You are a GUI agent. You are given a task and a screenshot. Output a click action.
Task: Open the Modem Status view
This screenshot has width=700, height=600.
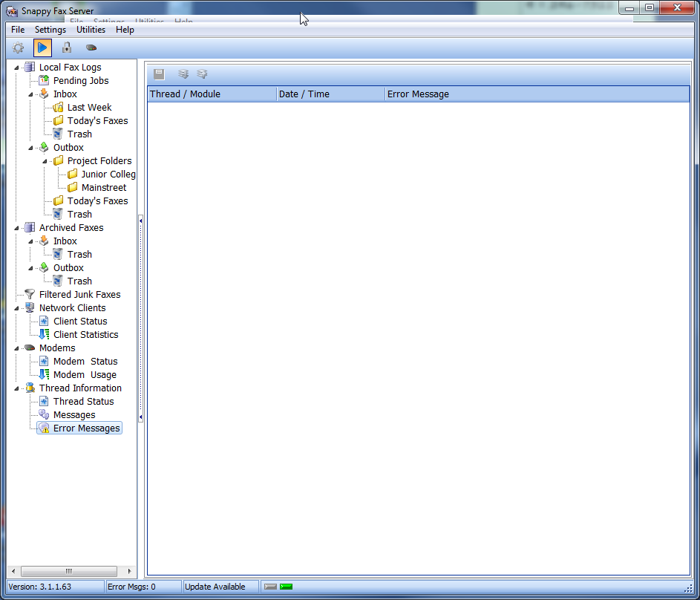pyautogui.click(x=85, y=362)
